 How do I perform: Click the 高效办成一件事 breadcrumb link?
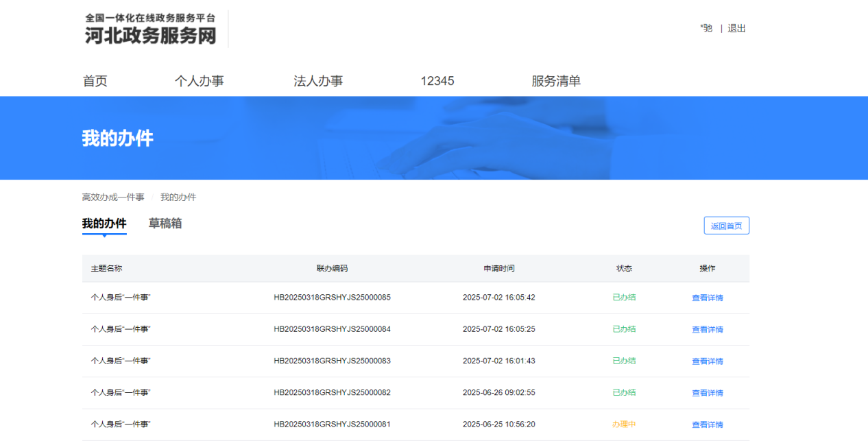(x=113, y=197)
